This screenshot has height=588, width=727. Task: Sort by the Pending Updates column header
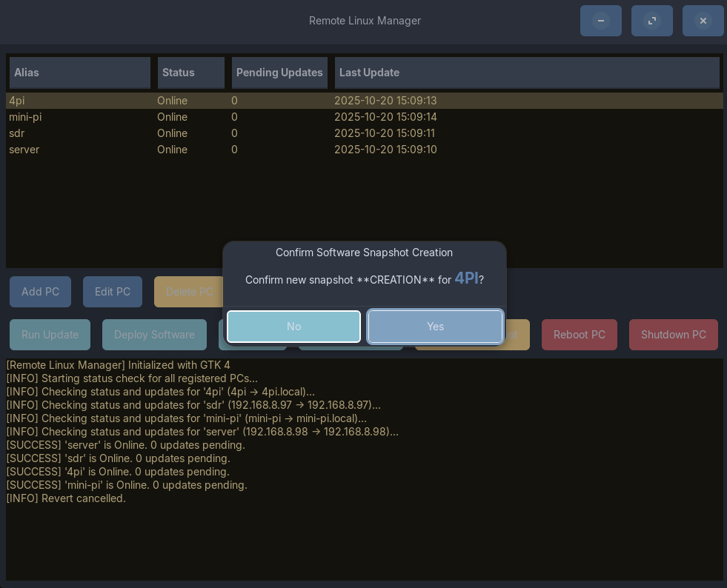(x=279, y=73)
